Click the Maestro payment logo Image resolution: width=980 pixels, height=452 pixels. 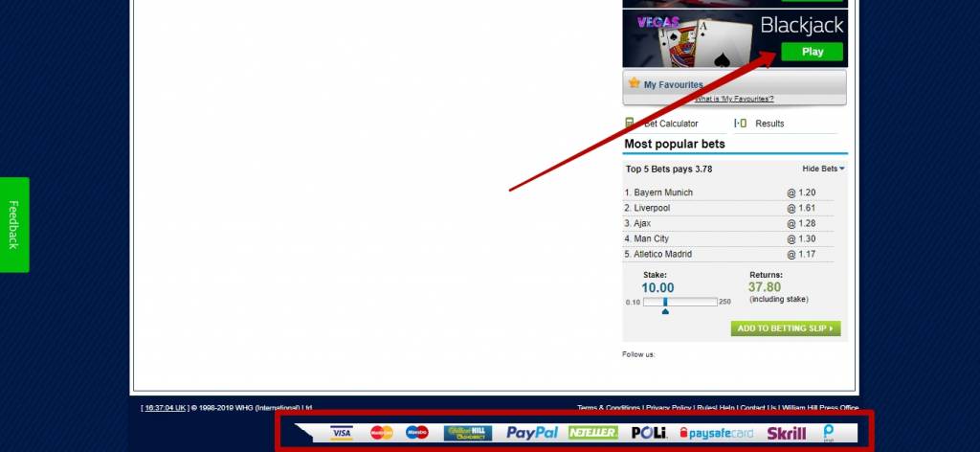click(x=417, y=433)
